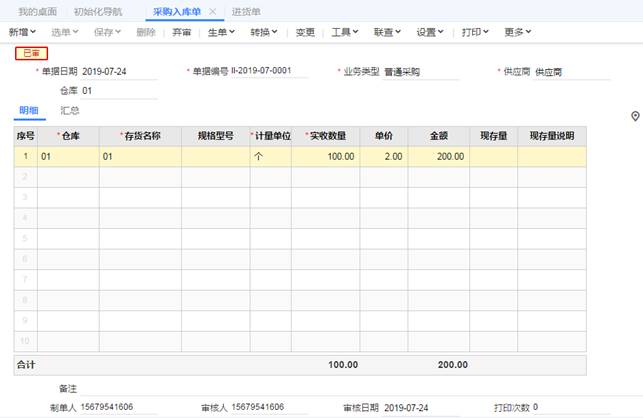
Task: Open the 联查 dropdown
Action: (x=387, y=32)
